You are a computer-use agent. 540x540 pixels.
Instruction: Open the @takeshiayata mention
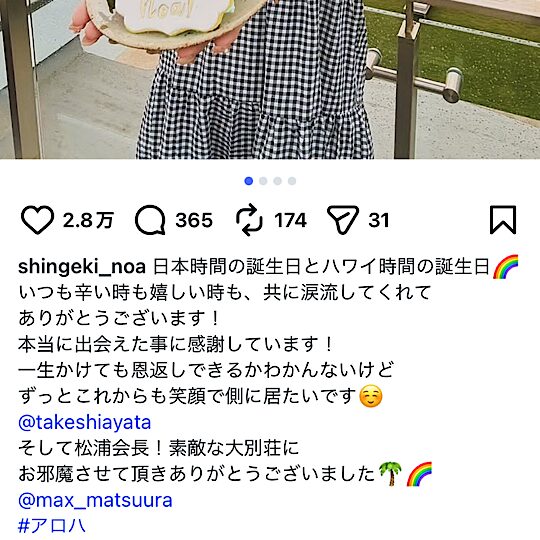point(84,423)
